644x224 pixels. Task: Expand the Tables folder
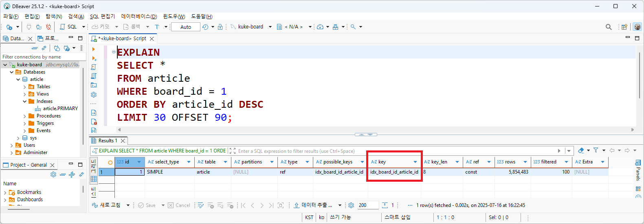[24, 87]
